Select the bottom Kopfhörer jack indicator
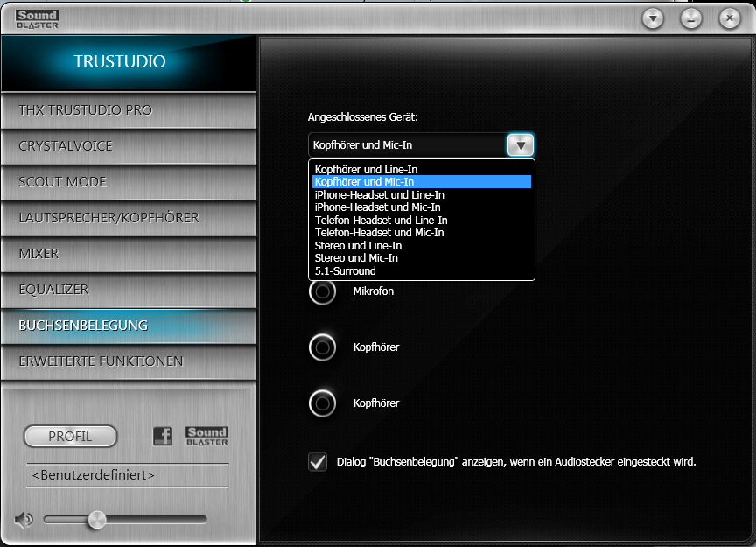 tap(322, 403)
